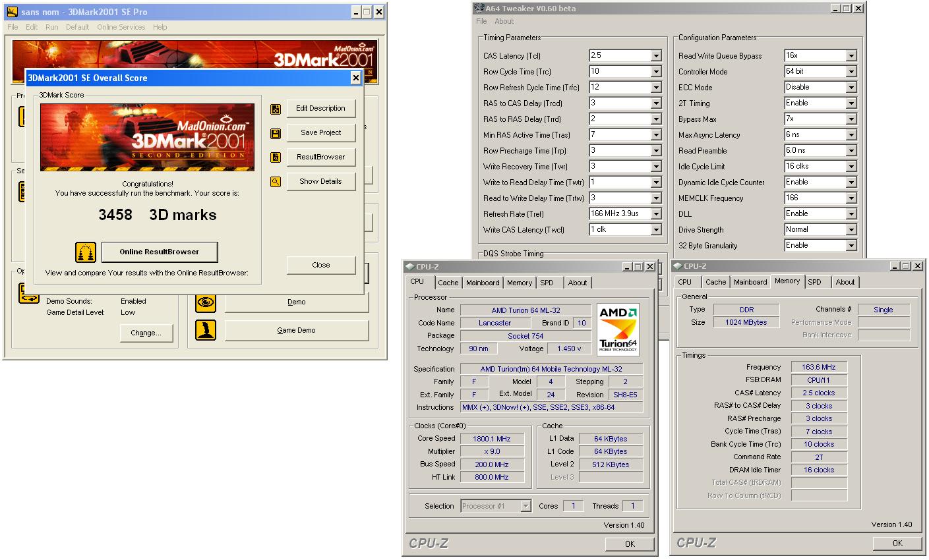Click the Core Speed 1800.1 MHz field
The height and width of the screenshot is (560, 929).
(x=492, y=439)
